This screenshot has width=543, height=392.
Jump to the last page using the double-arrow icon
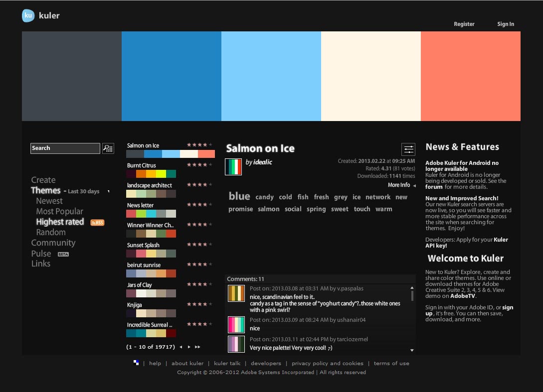[198, 347]
